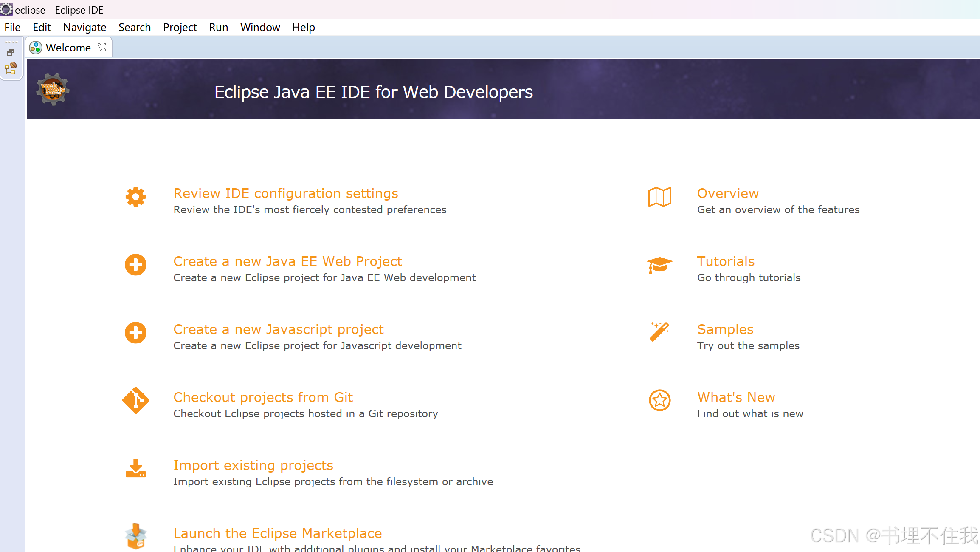
Task: Click the Web Tools gear logo in banner
Action: click(53, 89)
